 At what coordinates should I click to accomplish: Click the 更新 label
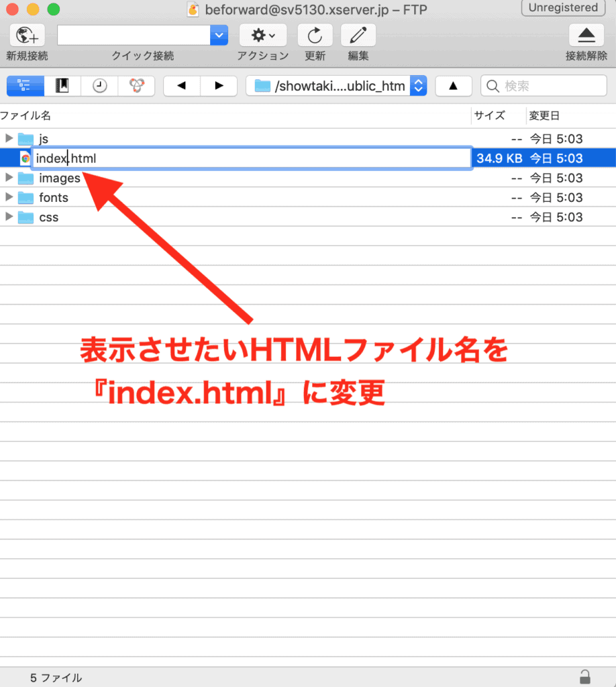(x=315, y=56)
